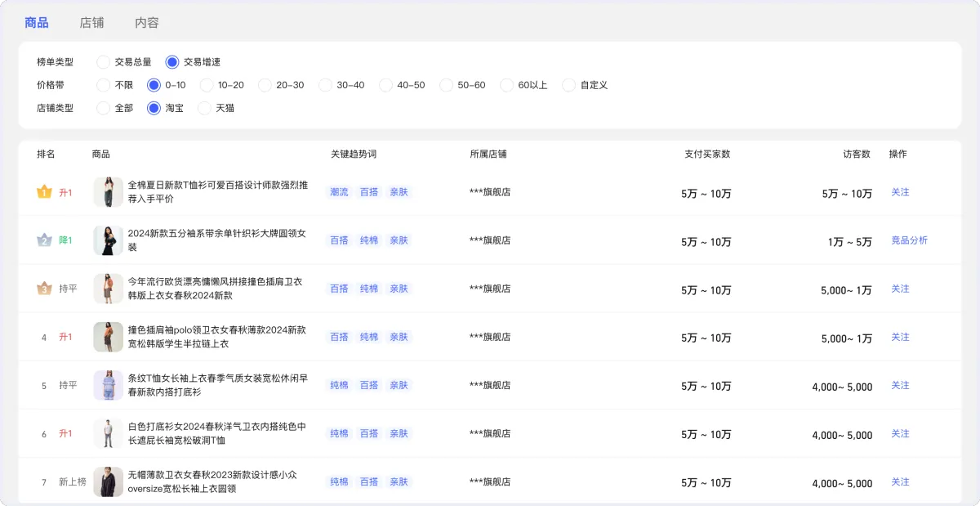Choose the 40-50 price range
The height and width of the screenshot is (506, 980).
click(x=385, y=85)
